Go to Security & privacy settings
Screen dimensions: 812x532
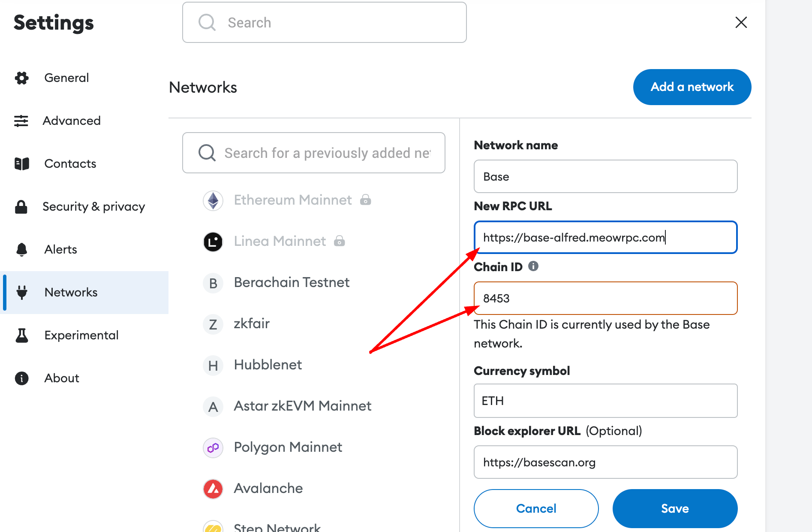(x=93, y=207)
